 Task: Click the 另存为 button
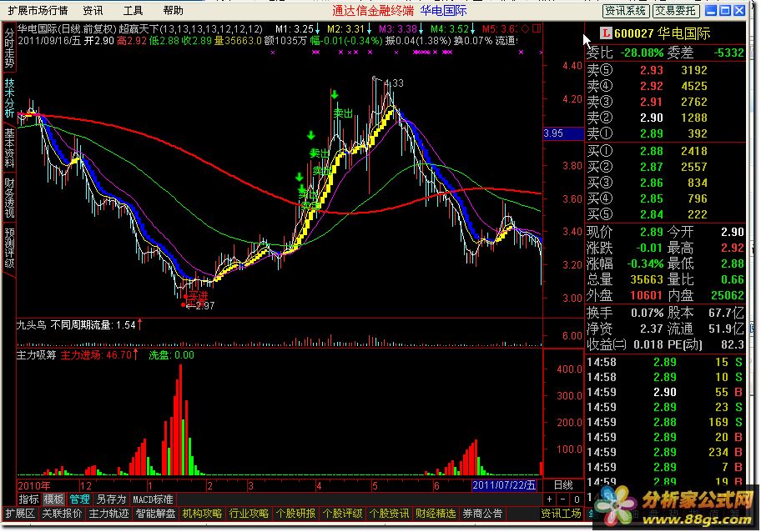coord(111,499)
